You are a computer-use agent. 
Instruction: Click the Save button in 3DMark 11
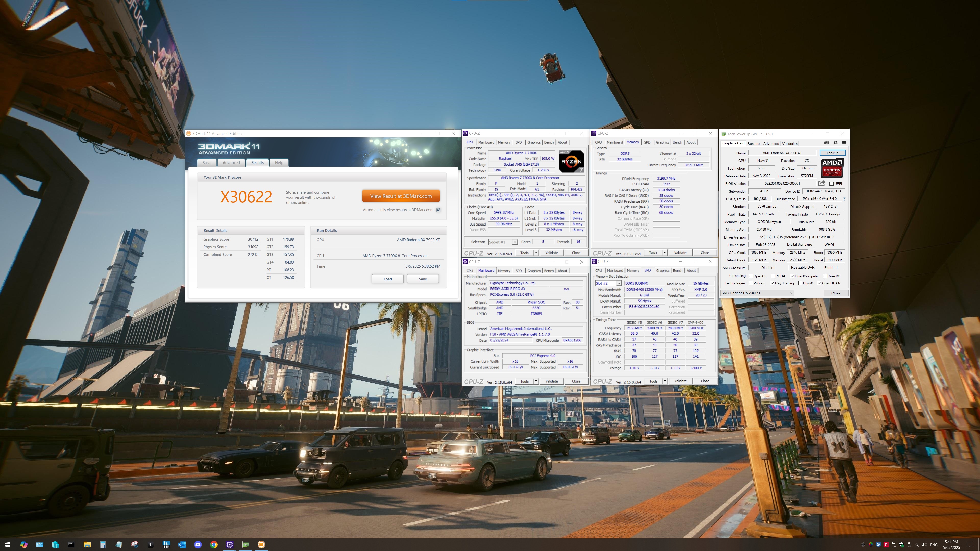point(423,279)
